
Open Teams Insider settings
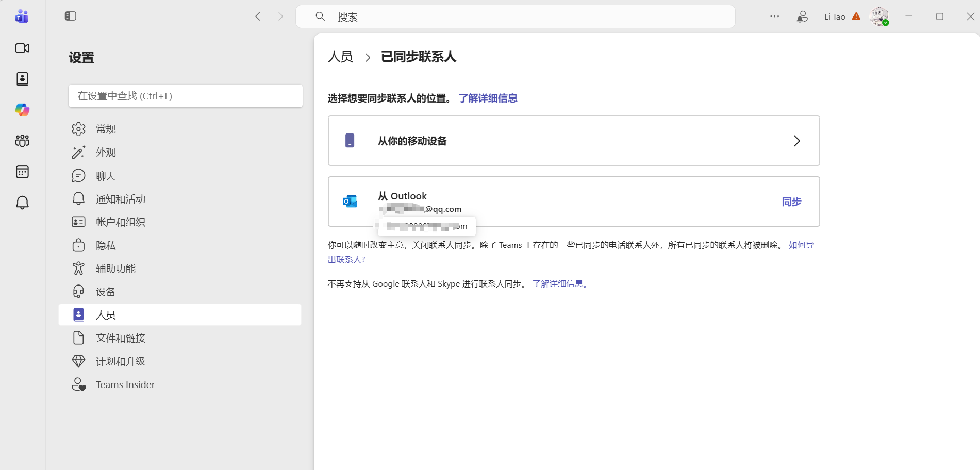coord(180,384)
